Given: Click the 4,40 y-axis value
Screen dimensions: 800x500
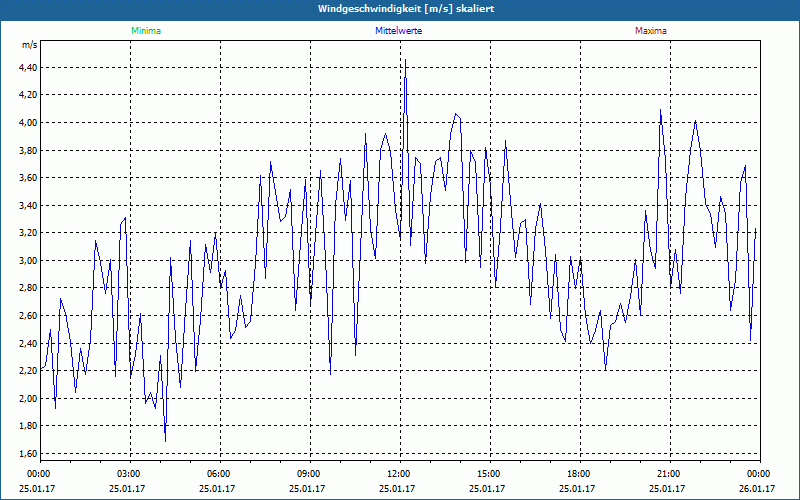Looking at the screenshot, I should click(x=29, y=67).
